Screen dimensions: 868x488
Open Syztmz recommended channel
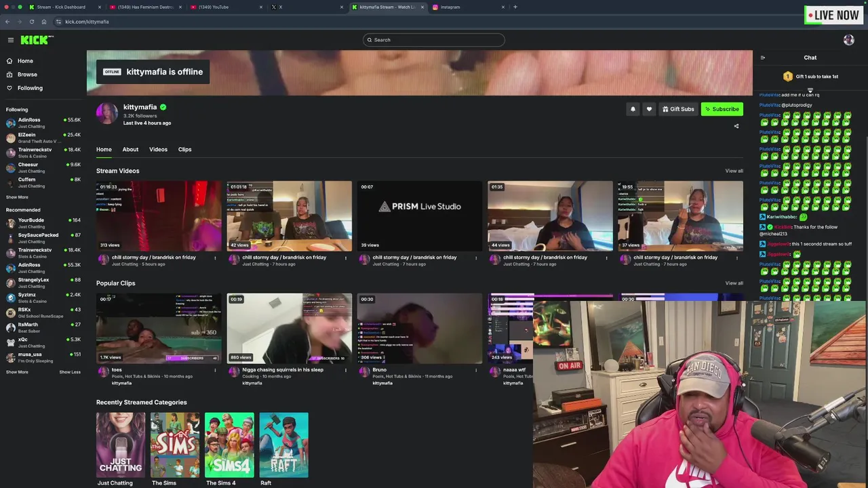pos(43,298)
